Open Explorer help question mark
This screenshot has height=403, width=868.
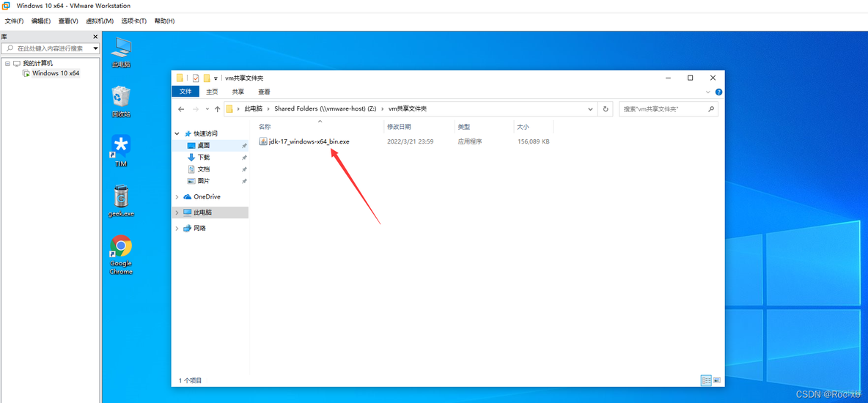718,92
